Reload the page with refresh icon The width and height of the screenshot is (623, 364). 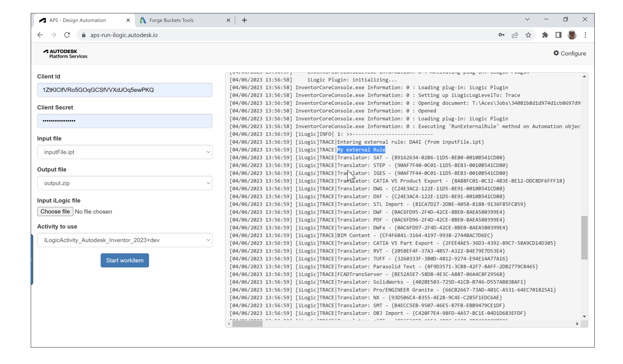tap(67, 35)
